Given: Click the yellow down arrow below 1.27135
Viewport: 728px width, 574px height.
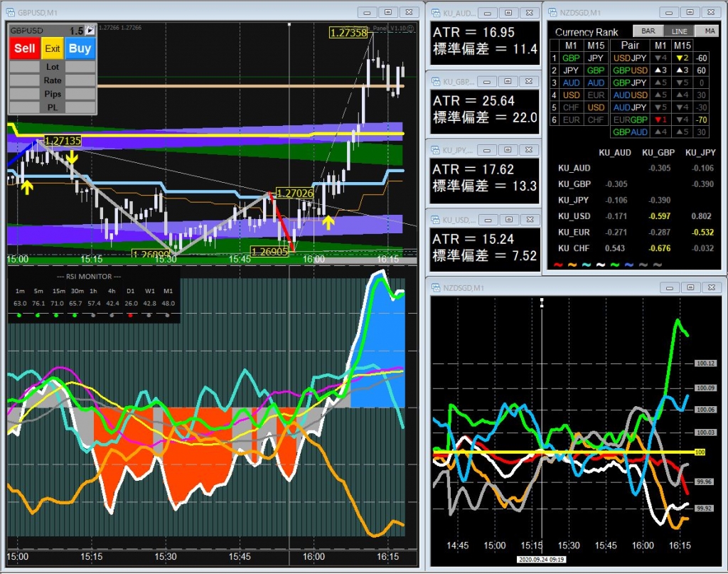Looking at the screenshot, I should pyautogui.click(x=72, y=158).
